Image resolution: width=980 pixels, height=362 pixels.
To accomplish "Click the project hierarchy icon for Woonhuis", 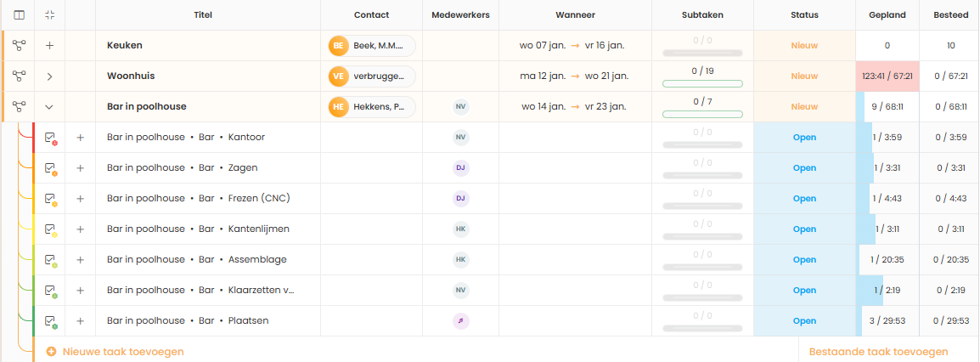I will pyautogui.click(x=19, y=76).
